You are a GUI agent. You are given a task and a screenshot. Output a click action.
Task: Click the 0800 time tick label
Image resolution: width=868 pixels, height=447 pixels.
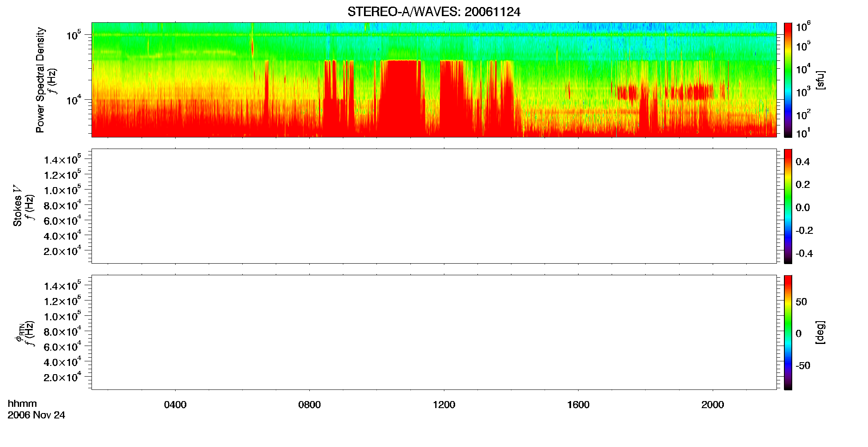pyautogui.click(x=309, y=405)
